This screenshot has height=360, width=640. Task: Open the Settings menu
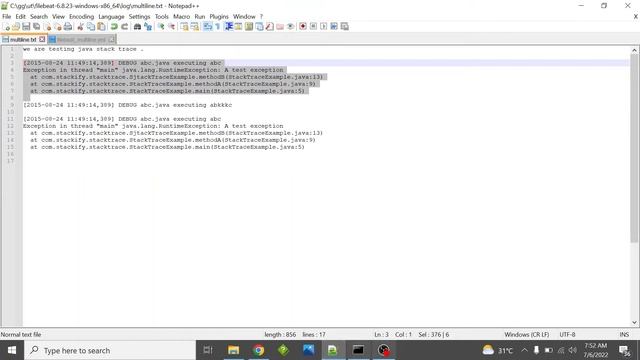point(139,17)
